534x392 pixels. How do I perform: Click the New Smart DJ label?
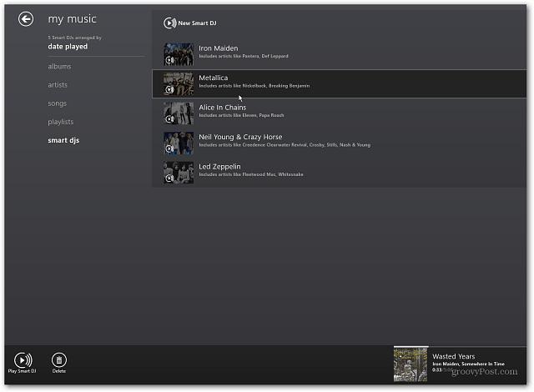click(x=197, y=23)
